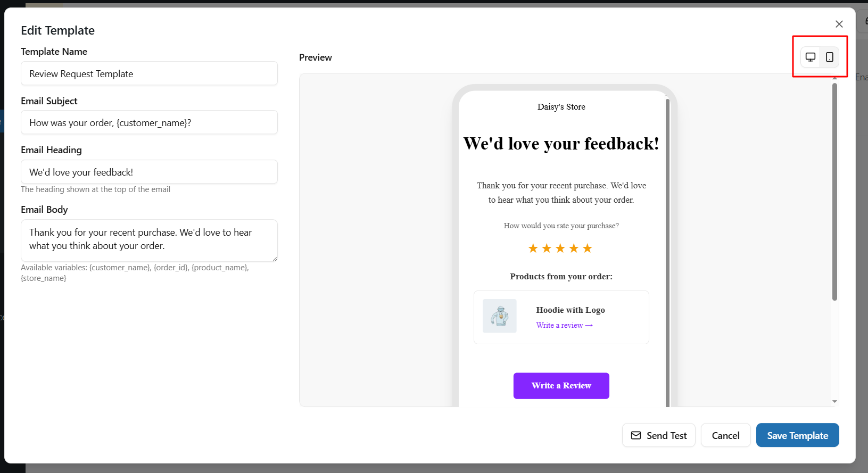Viewport: 868px width, 473px height.
Task: Click the phone mockup's inner scrollbar
Action: (x=667, y=250)
